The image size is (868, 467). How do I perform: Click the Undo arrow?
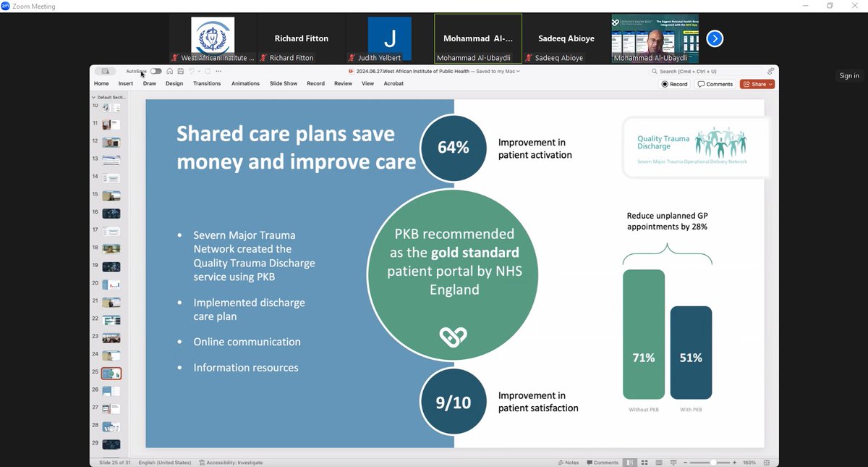point(192,71)
